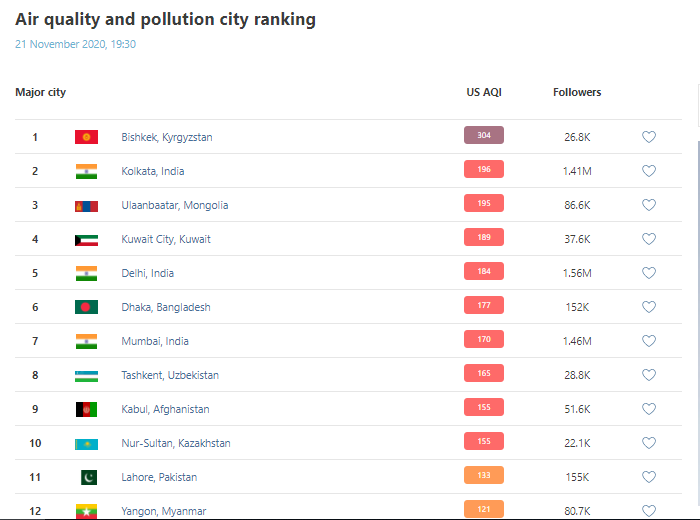This screenshot has width=700, height=520.
Task: Click the Pakistan flag beside Lahore
Action: coord(86,477)
